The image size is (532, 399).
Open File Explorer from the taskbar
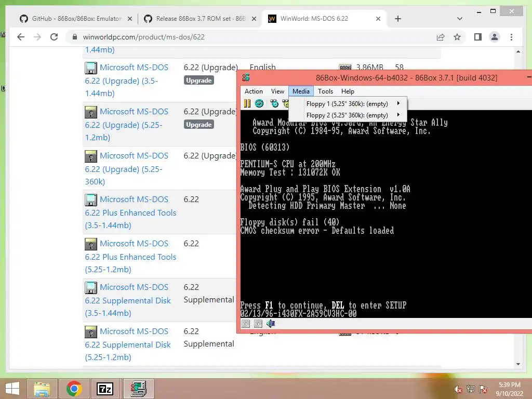click(x=42, y=389)
